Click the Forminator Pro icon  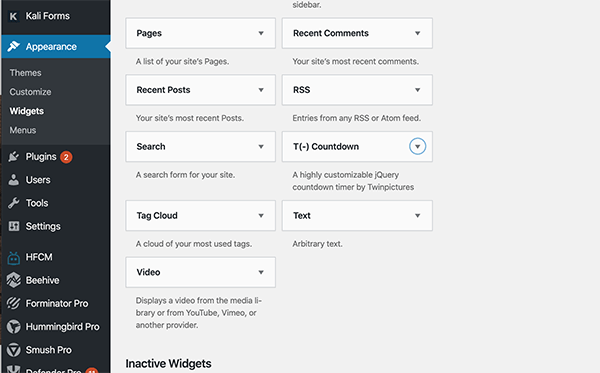click(13, 303)
